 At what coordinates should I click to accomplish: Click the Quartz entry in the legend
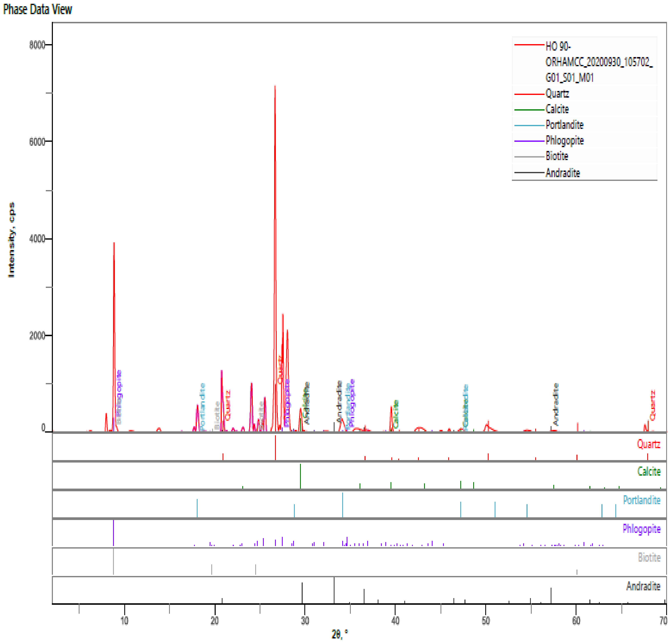coord(557,93)
